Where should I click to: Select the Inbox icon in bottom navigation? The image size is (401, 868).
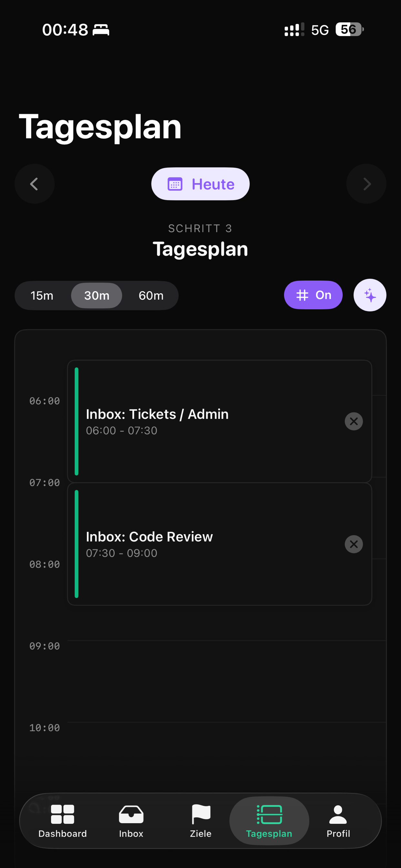pos(131,815)
